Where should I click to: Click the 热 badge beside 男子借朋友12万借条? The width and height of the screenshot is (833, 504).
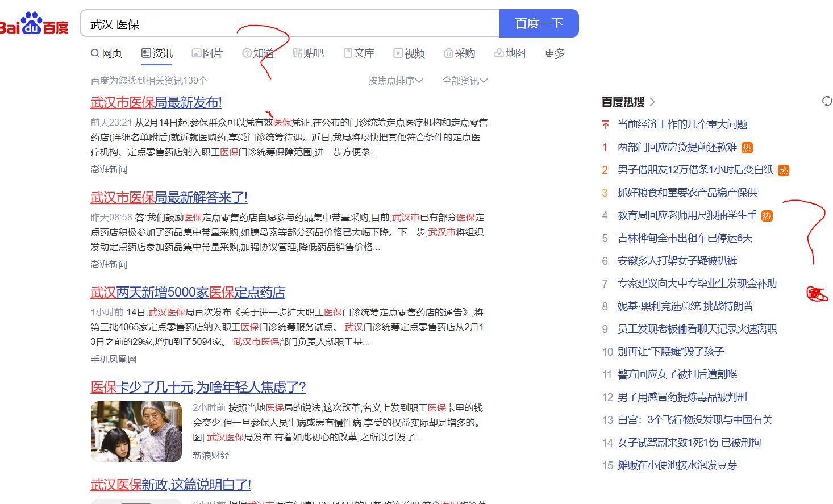784,170
